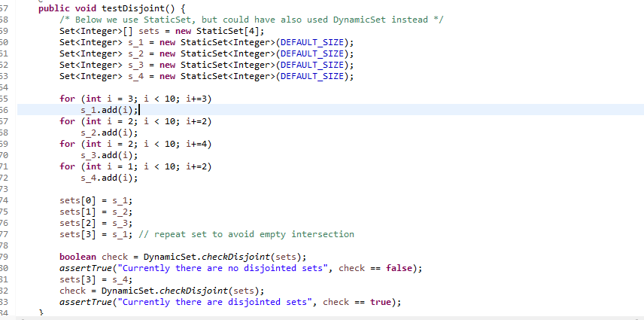The width and height of the screenshot is (644, 320).
Task: Click the s_3.add(i) statement
Action: 109,155
